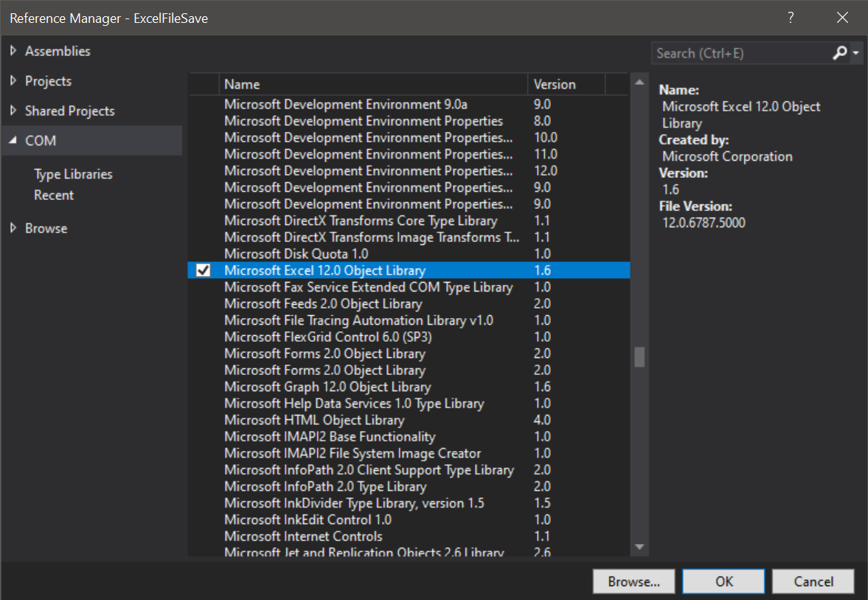The width and height of the screenshot is (868, 600).
Task: Select Microsoft InkDivider Type Library, version 1.5
Action: click(x=409, y=503)
